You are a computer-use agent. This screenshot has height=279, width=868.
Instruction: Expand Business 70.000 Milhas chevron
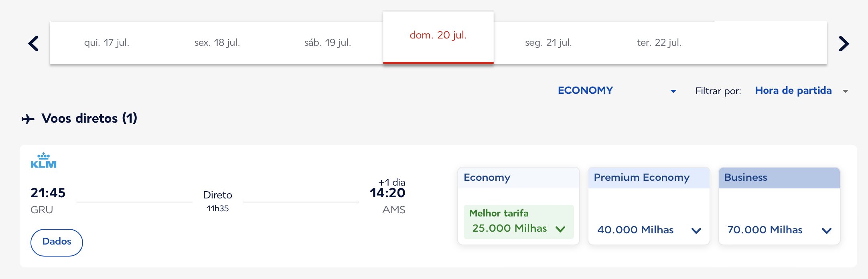(827, 230)
